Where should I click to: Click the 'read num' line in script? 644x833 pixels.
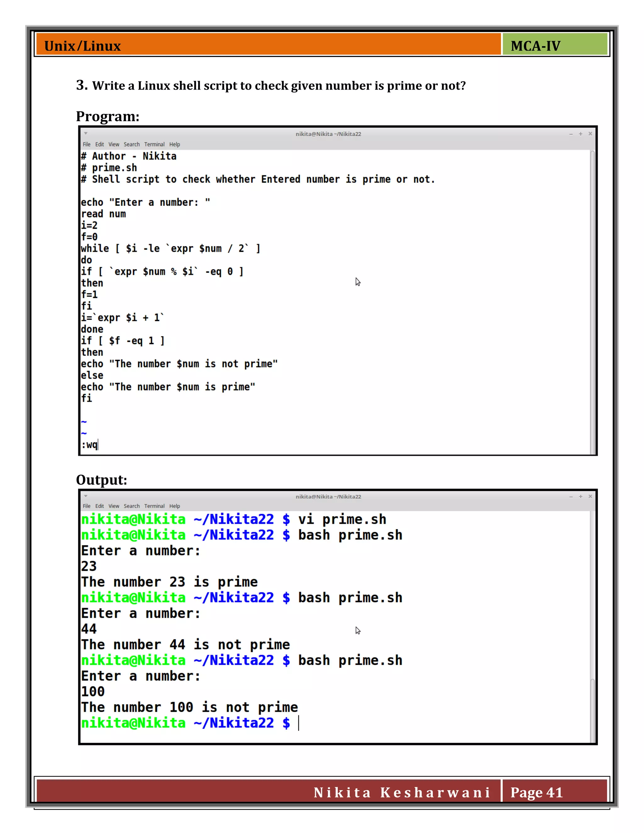pos(103,214)
